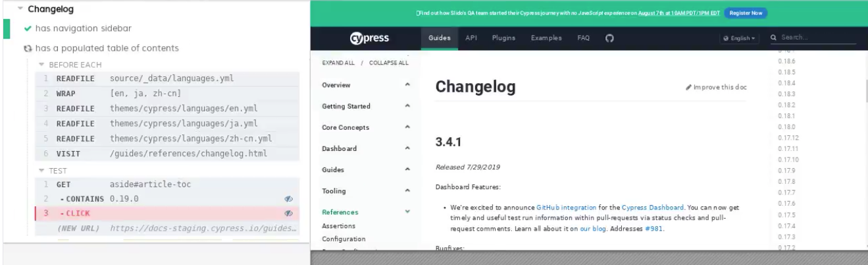The image size is (868, 265).
Task: Click in the Search input field
Action: (x=818, y=38)
